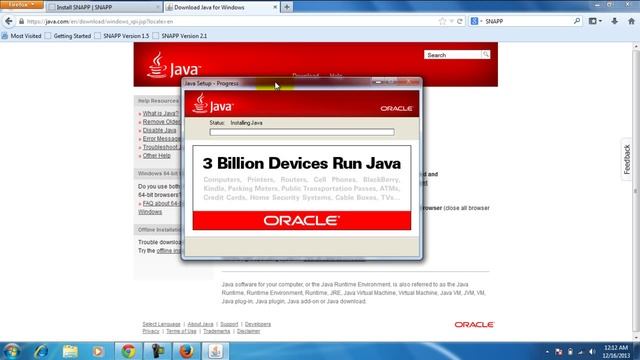Expand the bookmarks menu dropdown arrow

tap(600, 21)
